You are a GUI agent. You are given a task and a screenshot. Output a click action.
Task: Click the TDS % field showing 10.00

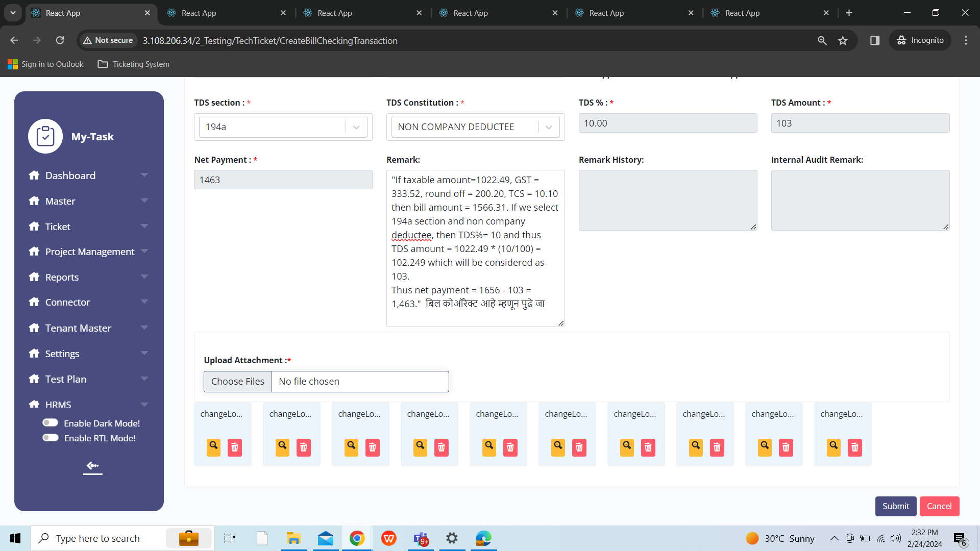(x=668, y=123)
